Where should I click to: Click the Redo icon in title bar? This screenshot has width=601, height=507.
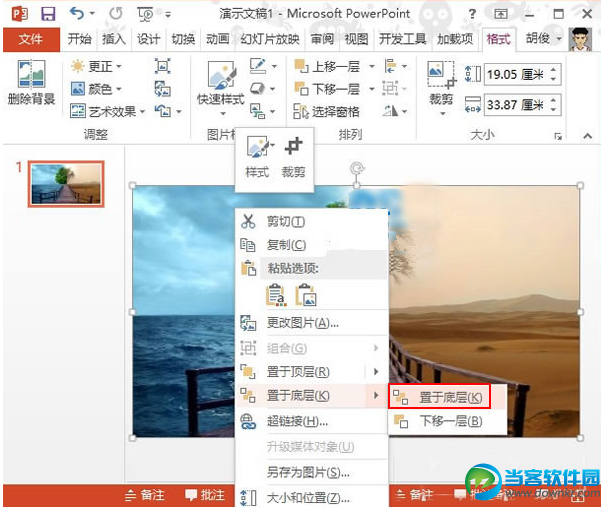click(115, 14)
